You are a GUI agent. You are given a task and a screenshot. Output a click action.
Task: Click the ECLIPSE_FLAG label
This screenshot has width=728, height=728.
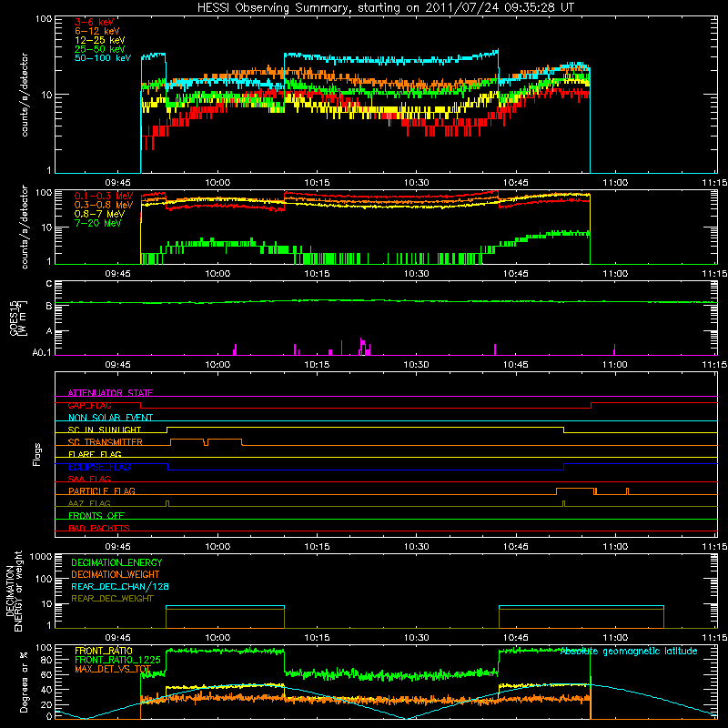[x=99, y=467]
